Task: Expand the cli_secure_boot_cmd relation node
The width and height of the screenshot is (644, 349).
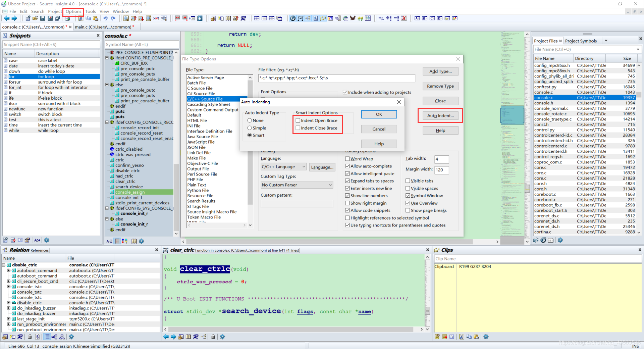Action: click(9, 281)
